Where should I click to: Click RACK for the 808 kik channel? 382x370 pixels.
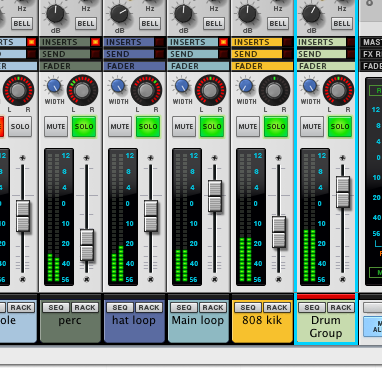point(277,307)
